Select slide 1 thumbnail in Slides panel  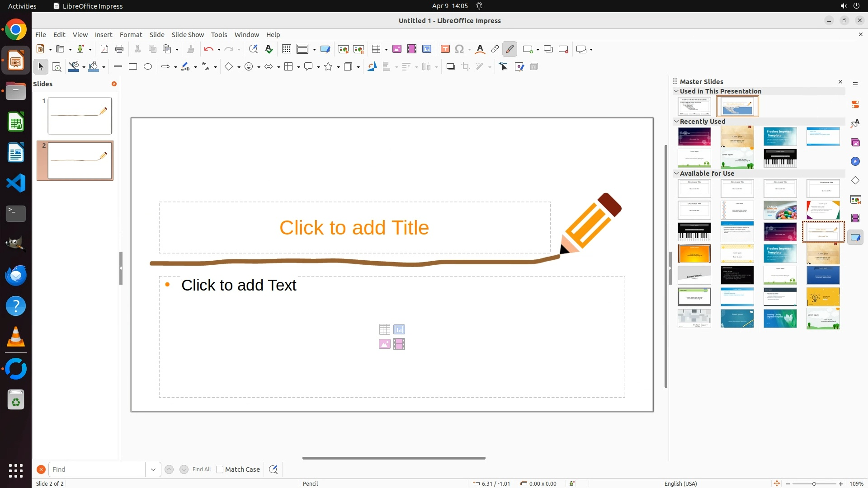[80, 116]
